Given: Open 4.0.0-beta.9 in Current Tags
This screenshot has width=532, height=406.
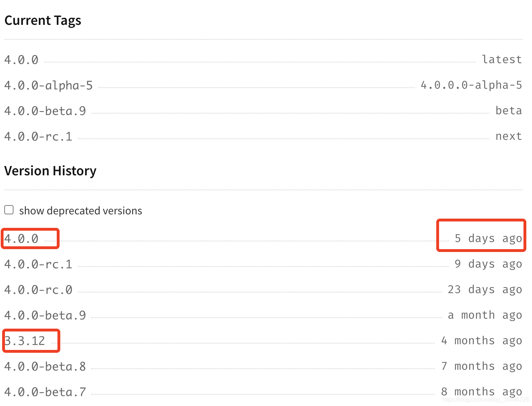Looking at the screenshot, I should point(45,111).
